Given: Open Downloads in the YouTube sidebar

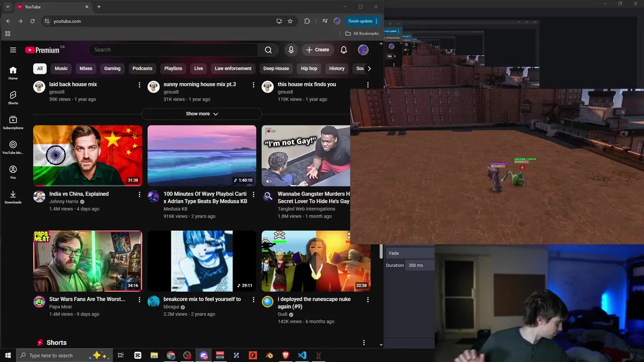Looking at the screenshot, I should click(13, 197).
